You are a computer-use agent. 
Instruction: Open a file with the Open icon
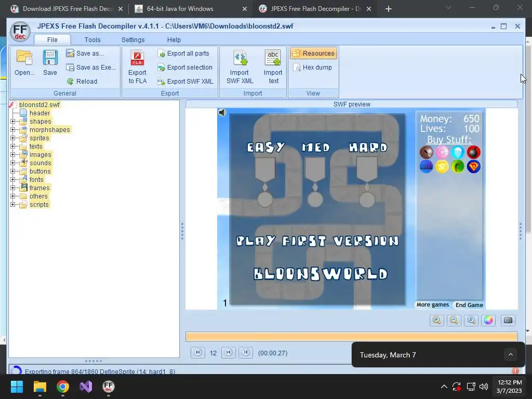(x=24, y=63)
